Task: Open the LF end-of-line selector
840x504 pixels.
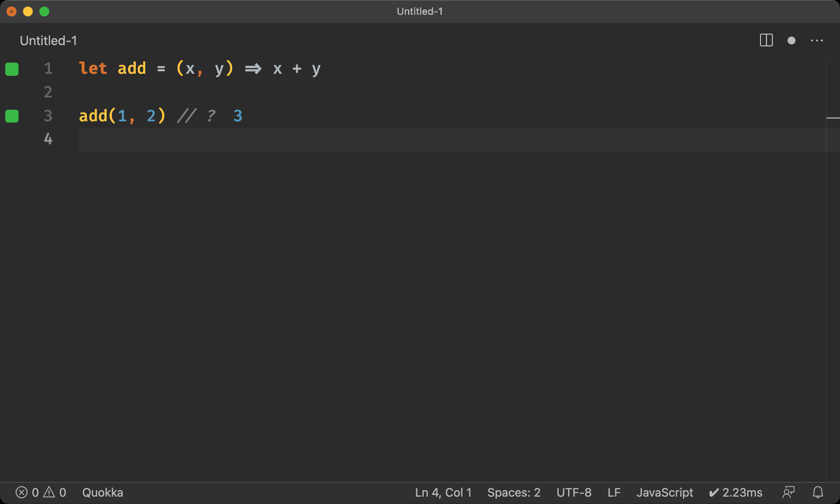Action: pyautogui.click(x=614, y=492)
